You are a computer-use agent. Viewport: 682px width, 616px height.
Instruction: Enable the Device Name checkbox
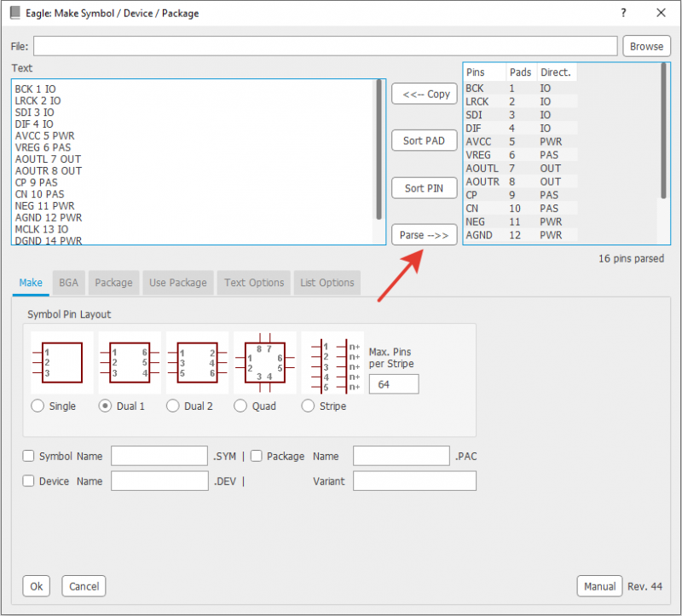pyautogui.click(x=28, y=481)
